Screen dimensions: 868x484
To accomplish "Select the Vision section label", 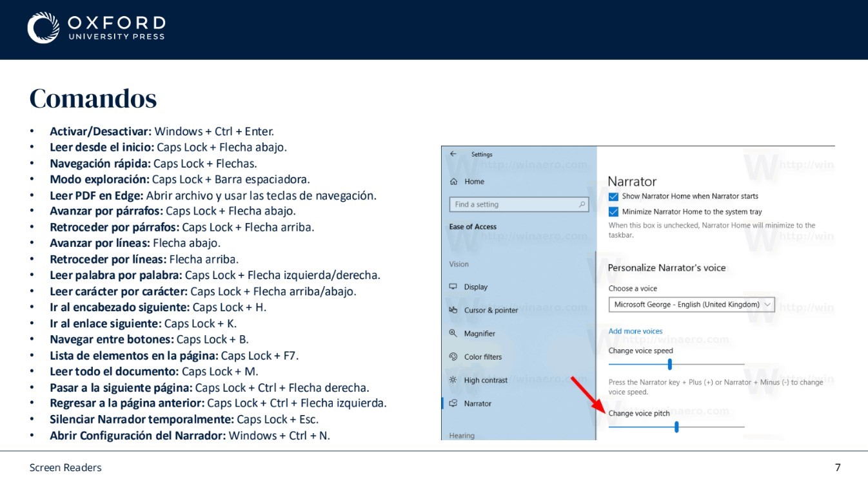I will tap(459, 264).
